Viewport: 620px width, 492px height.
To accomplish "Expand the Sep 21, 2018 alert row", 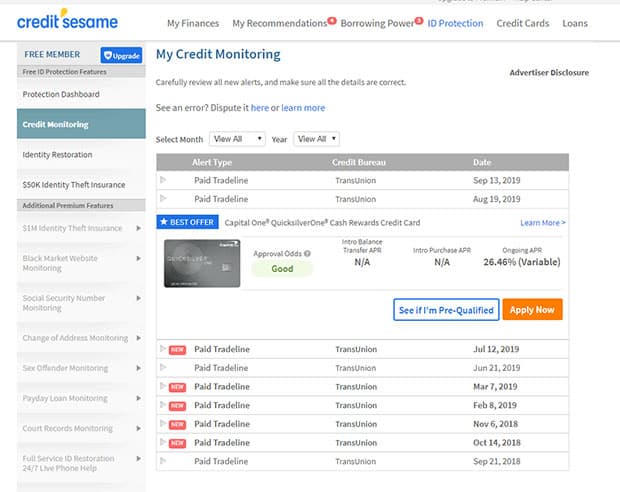I will coord(163,460).
